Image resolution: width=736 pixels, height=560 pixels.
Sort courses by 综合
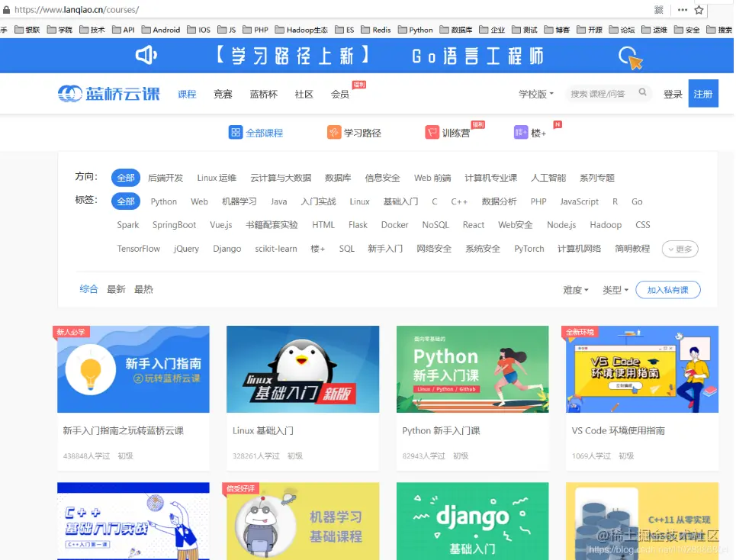88,289
